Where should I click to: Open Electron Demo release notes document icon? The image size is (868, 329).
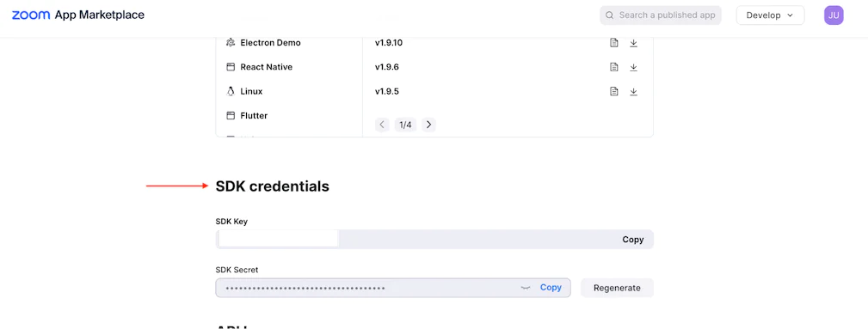coord(614,43)
